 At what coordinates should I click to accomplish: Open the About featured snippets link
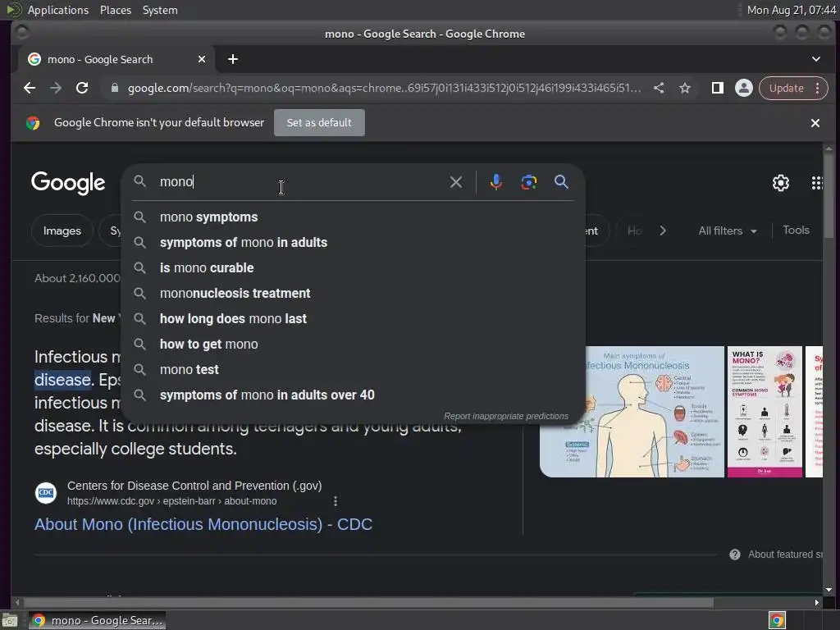[x=785, y=555]
